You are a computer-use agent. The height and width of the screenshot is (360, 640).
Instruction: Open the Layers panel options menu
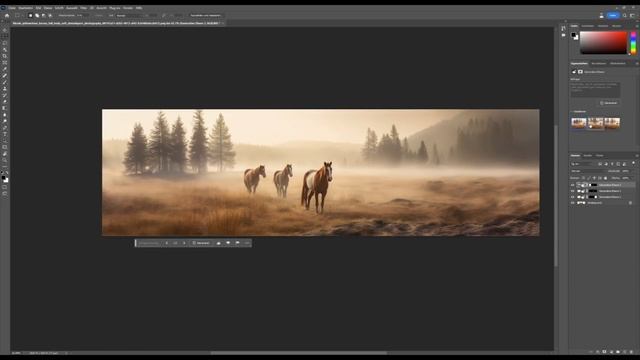637,156
